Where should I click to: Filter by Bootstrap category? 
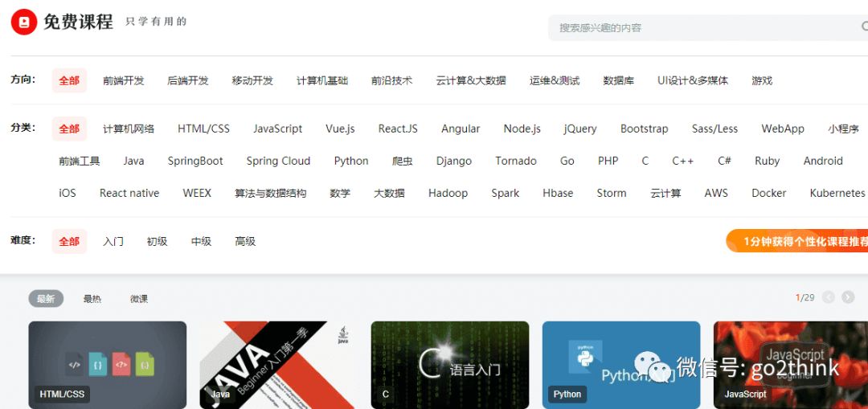[645, 129]
